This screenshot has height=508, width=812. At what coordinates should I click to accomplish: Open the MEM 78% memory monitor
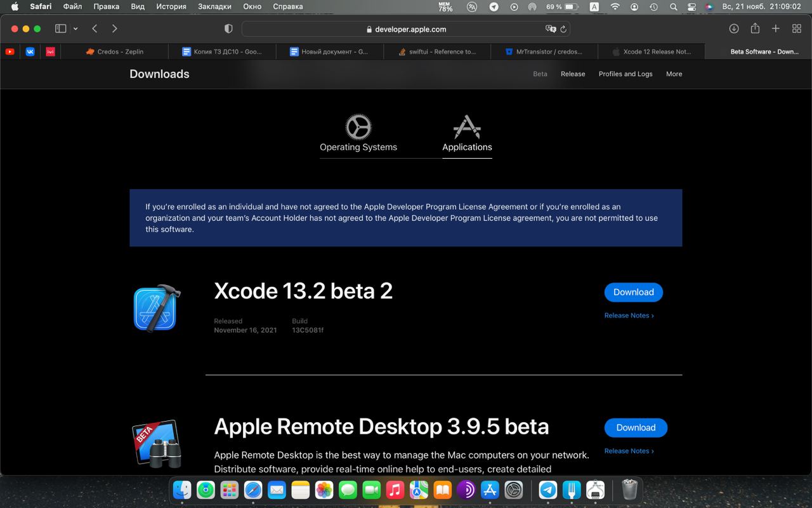(x=445, y=6)
